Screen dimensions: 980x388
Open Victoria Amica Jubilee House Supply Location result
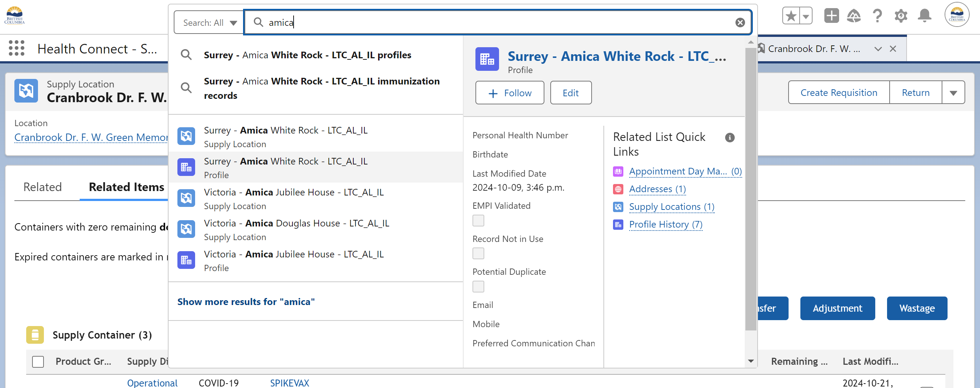coord(316,198)
